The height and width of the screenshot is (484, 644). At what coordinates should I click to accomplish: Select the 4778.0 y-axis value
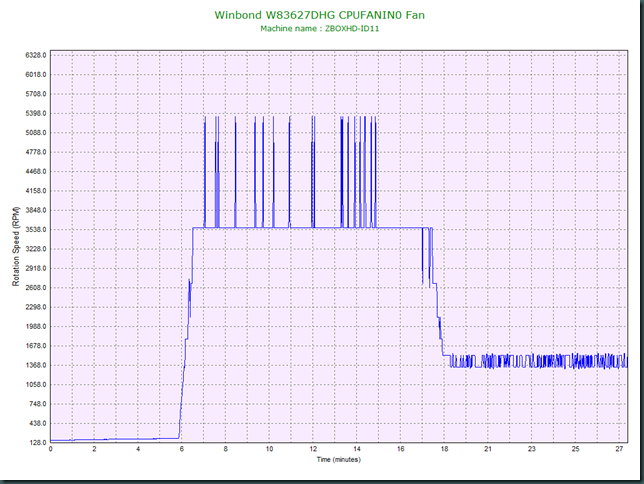[x=36, y=152]
